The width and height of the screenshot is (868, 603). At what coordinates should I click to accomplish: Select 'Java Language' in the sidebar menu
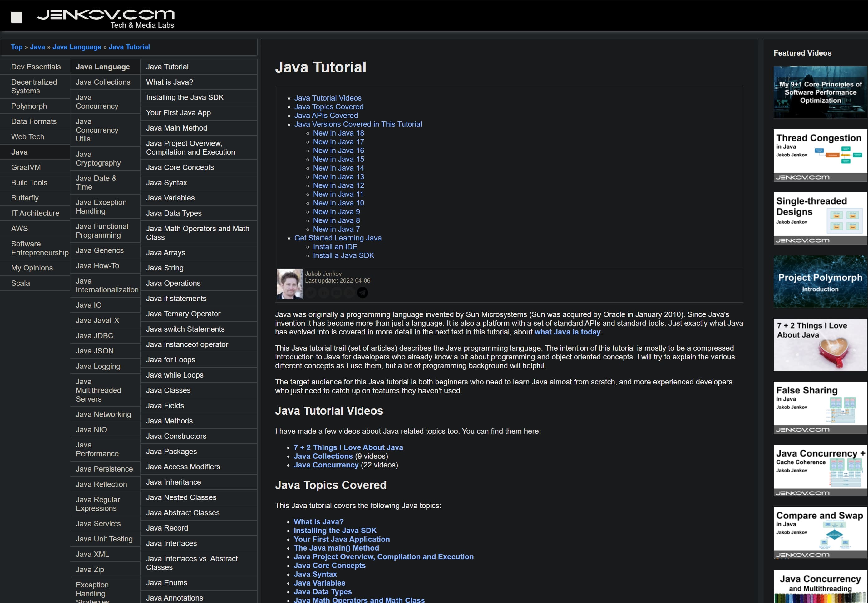(x=103, y=67)
